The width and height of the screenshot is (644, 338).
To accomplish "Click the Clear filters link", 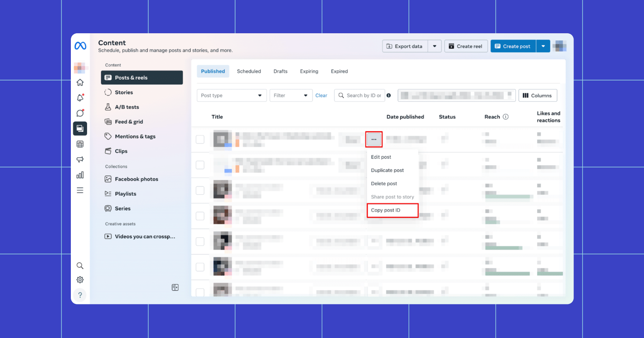I will point(321,95).
